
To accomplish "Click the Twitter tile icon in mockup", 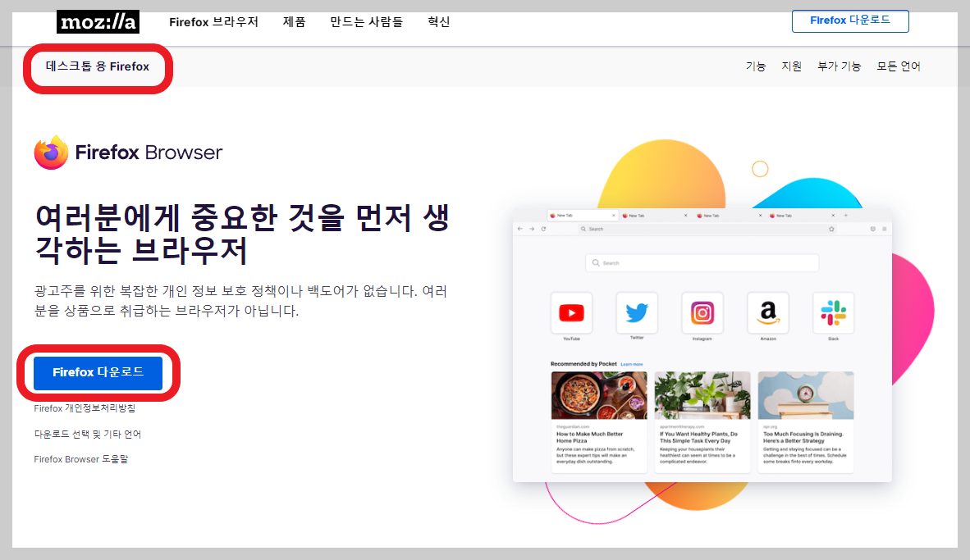I will click(637, 312).
